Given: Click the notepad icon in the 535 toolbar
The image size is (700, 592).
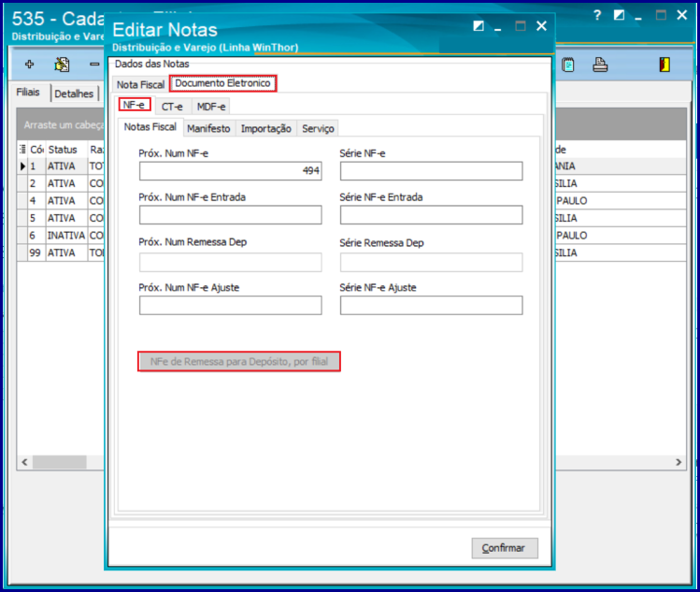Looking at the screenshot, I should point(568,65).
